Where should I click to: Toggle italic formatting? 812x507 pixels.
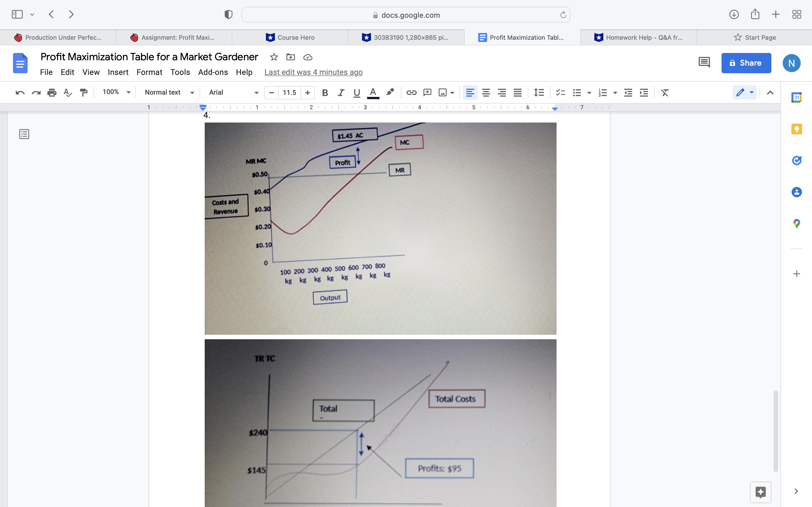pyautogui.click(x=341, y=93)
